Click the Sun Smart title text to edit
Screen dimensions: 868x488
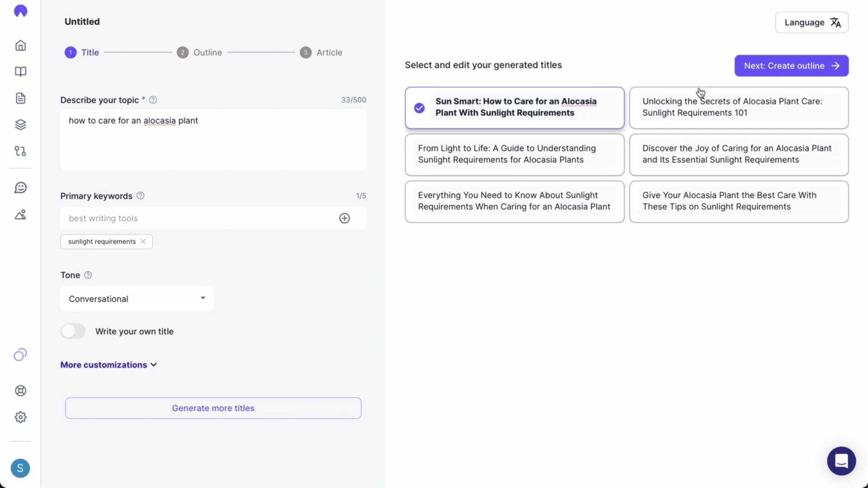[x=516, y=107]
